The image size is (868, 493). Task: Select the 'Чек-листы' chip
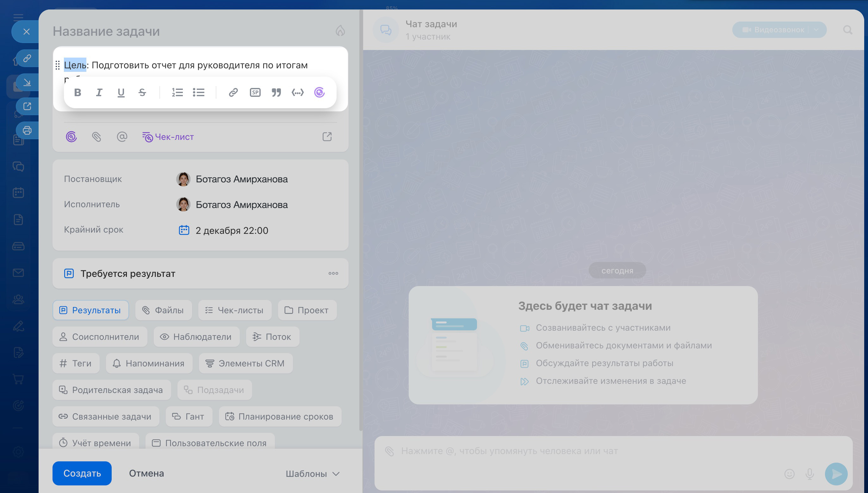(x=234, y=310)
